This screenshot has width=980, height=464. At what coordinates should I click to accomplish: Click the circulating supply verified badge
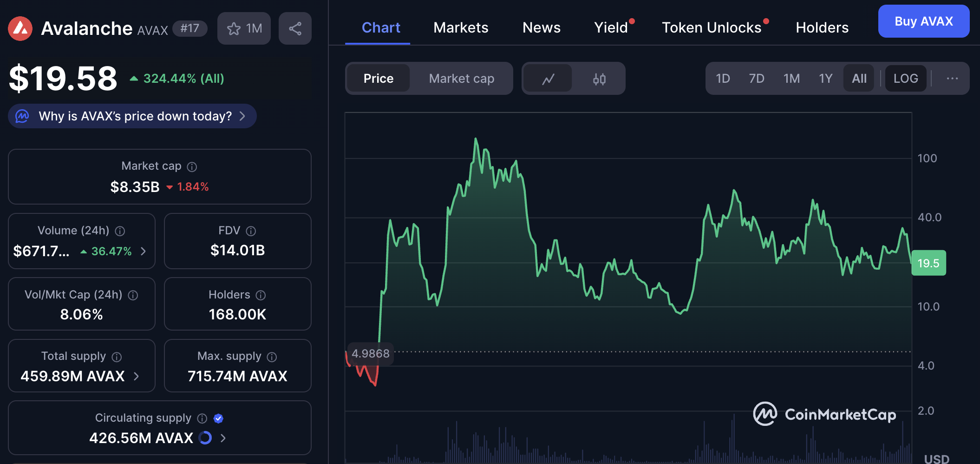218,418
